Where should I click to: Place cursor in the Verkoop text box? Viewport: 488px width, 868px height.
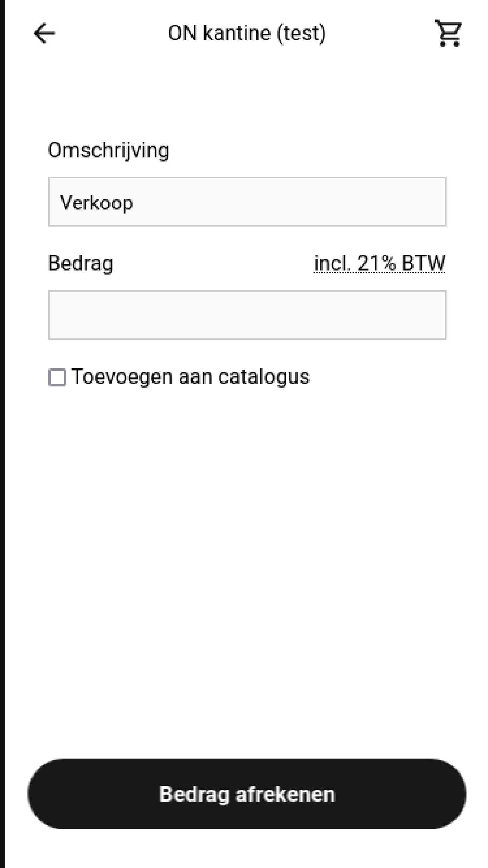[x=247, y=202]
